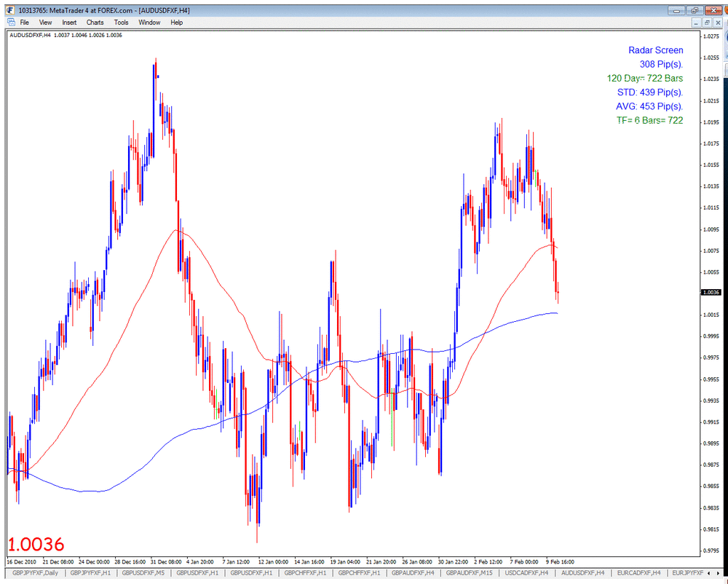The height and width of the screenshot is (584, 728).
Task: Switch to the GBPJPYFXF,Daily chart tab
Action: click(x=35, y=573)
